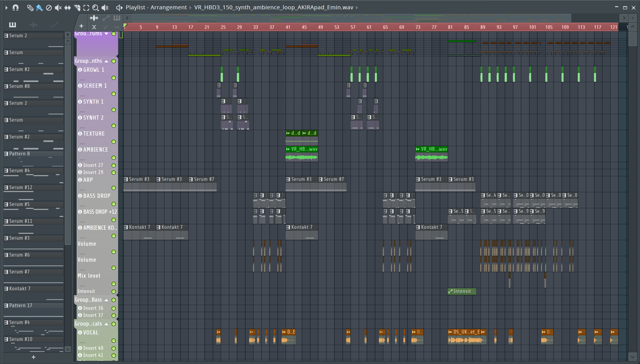Show automation clips in the picker panel
The width and height of the screenshot is (640, 364).
(x=54, y=25)
